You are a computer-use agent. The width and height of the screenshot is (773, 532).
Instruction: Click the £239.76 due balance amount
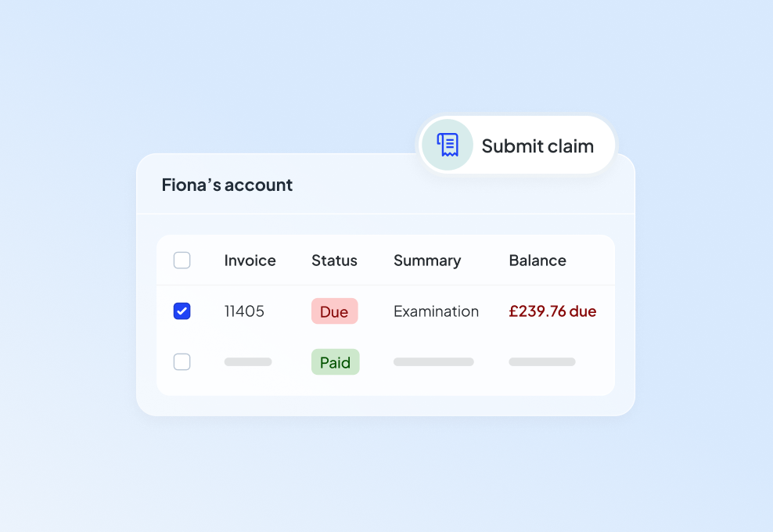552,311
